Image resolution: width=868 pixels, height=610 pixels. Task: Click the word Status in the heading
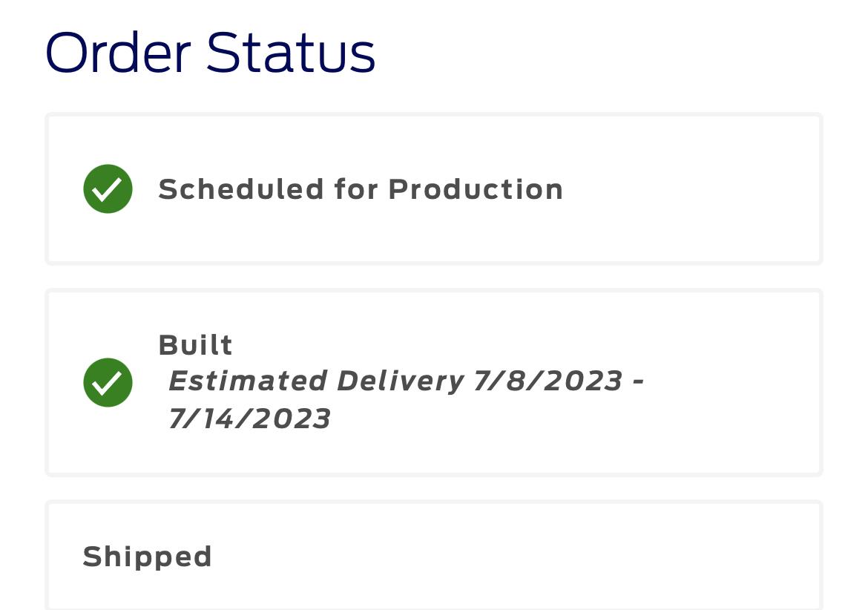pyautogui.click(x=291, y=52)
